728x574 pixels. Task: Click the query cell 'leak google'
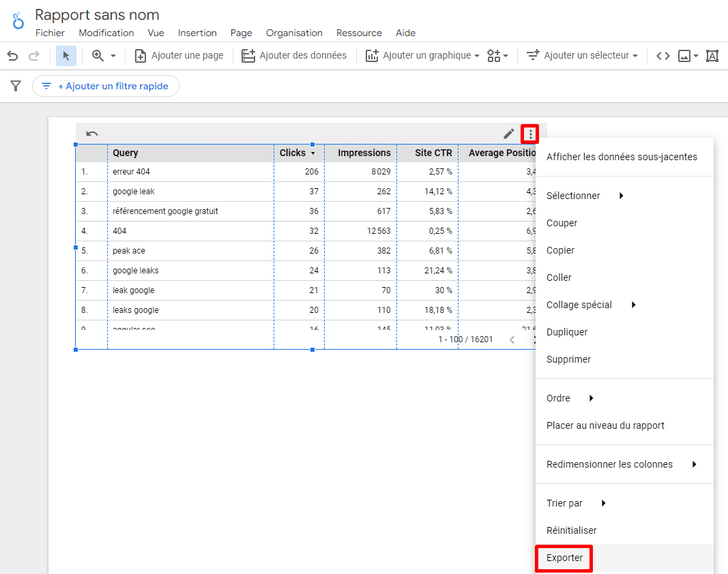point(134,290)
